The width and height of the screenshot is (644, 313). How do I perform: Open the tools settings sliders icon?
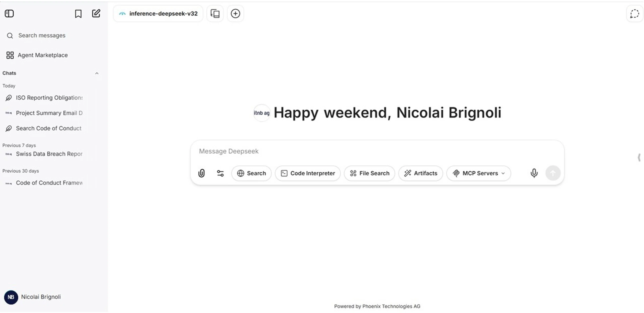[x=220, y=173]
